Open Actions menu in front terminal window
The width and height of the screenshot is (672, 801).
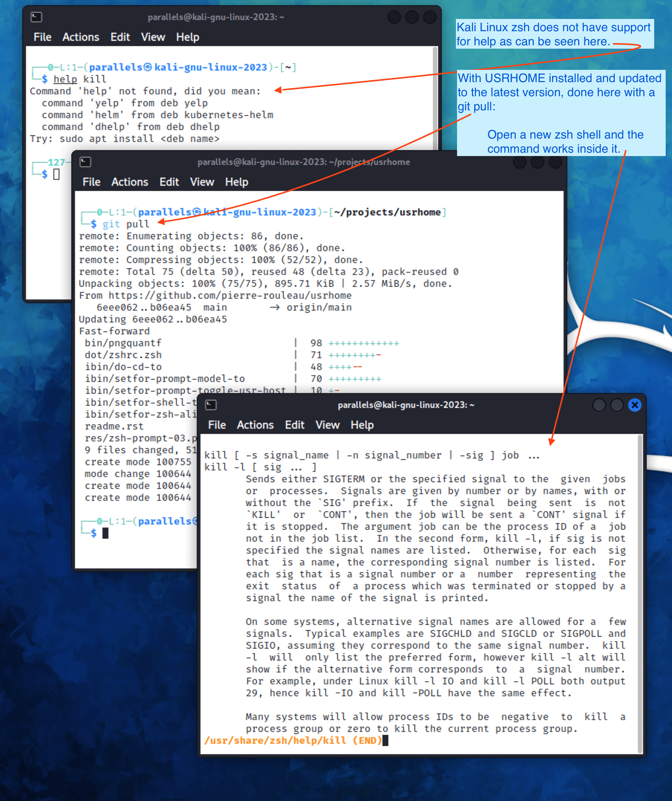(255, 425)
